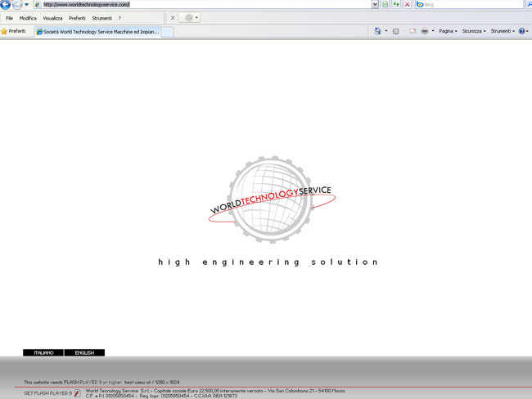This screenshot has width=532, height=399.
Task: Go back with the blue Back arrow
Action: click(5, 4)
